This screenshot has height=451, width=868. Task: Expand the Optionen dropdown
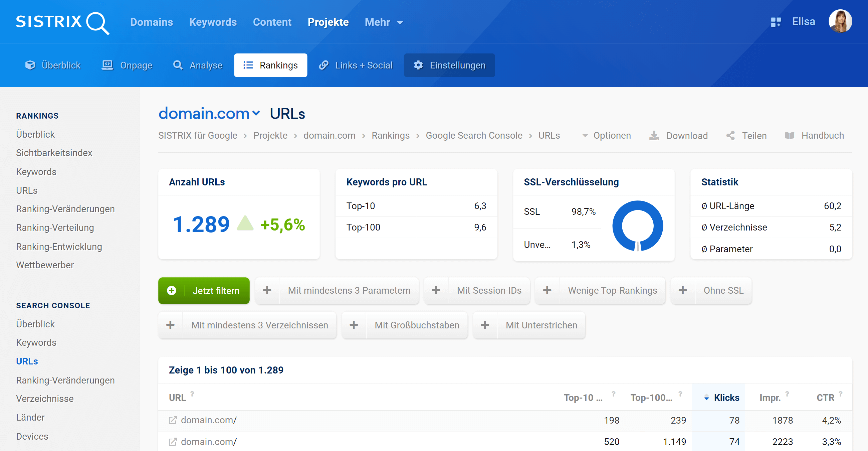(607, 136)
